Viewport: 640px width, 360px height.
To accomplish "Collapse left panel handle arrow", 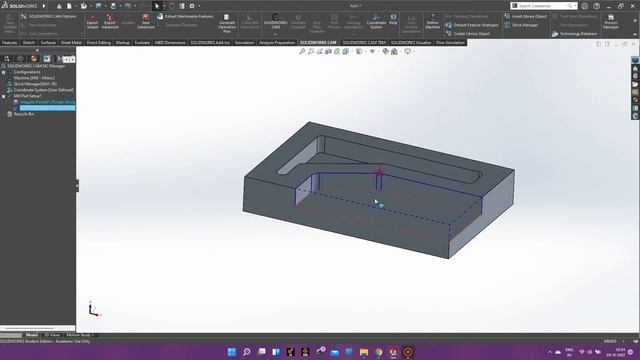I will coord(77,186).
